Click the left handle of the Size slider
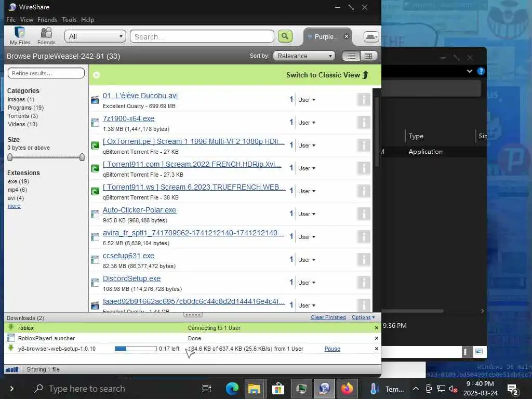This screenshot has height=399, width=532. coord(10,157)
